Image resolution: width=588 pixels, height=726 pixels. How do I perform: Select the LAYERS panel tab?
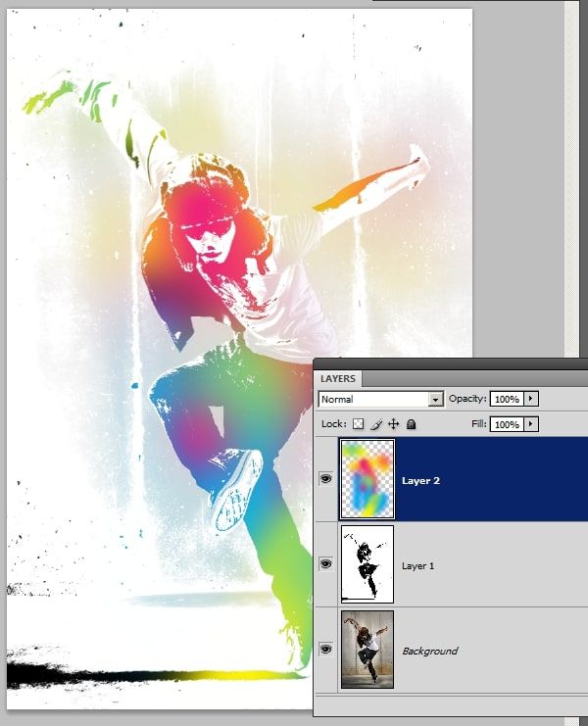(338, 379)
